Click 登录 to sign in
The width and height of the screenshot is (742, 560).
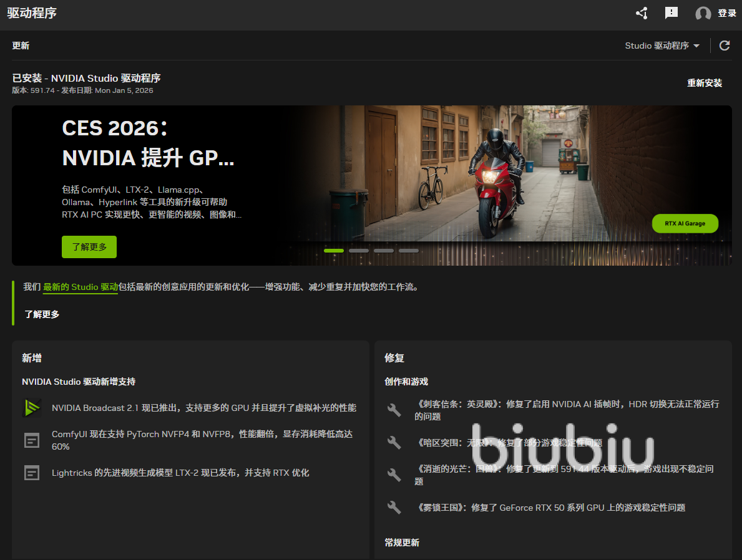coord(727,13)
